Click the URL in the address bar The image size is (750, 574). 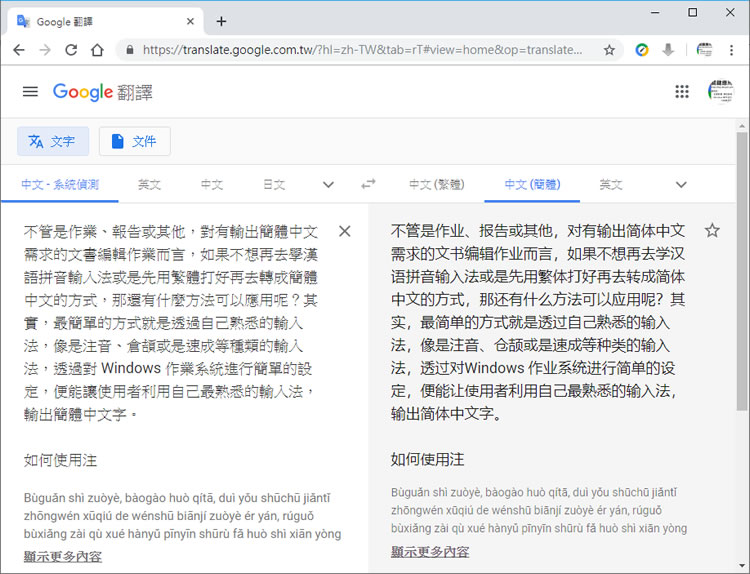click(363, 50)
